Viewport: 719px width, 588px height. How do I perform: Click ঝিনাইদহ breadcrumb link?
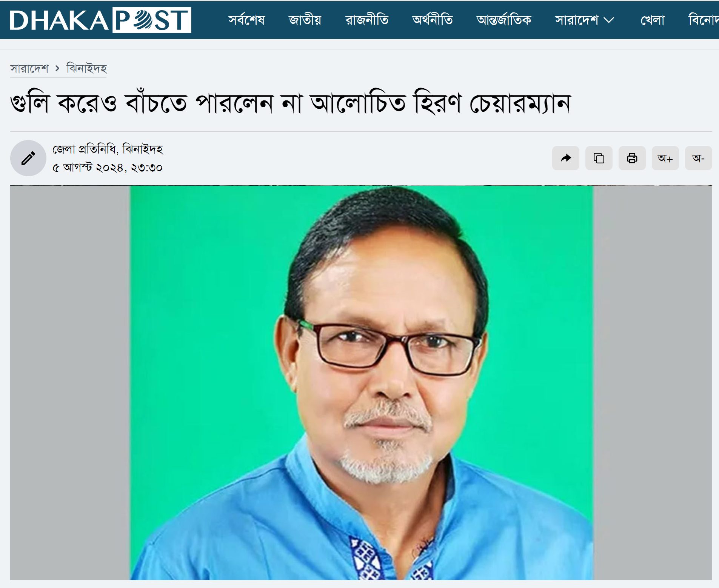[x=86, y=68]
